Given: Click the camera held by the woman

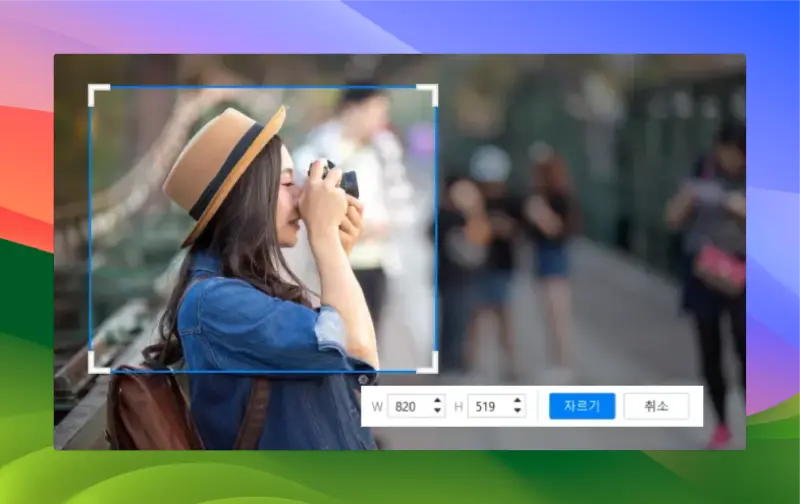Looking at the screenshot, I should (x=338, y=177).
